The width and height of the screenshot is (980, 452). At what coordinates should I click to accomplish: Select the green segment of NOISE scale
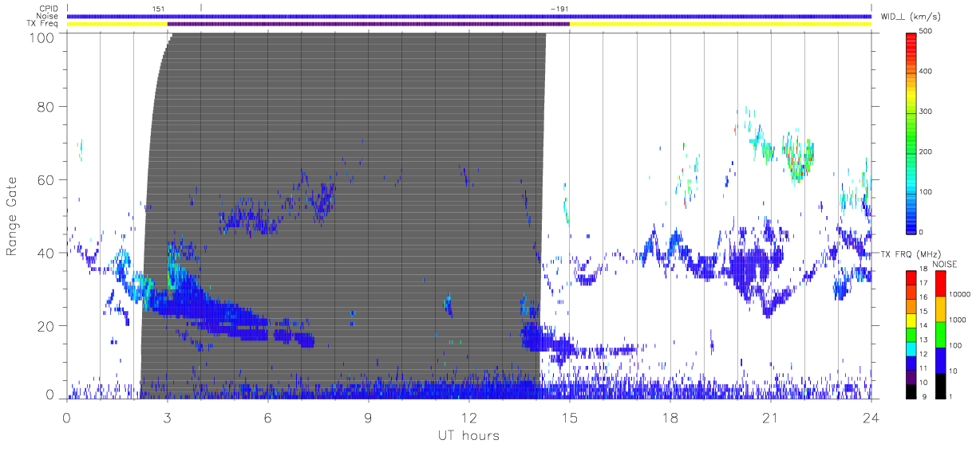[940, 335]
